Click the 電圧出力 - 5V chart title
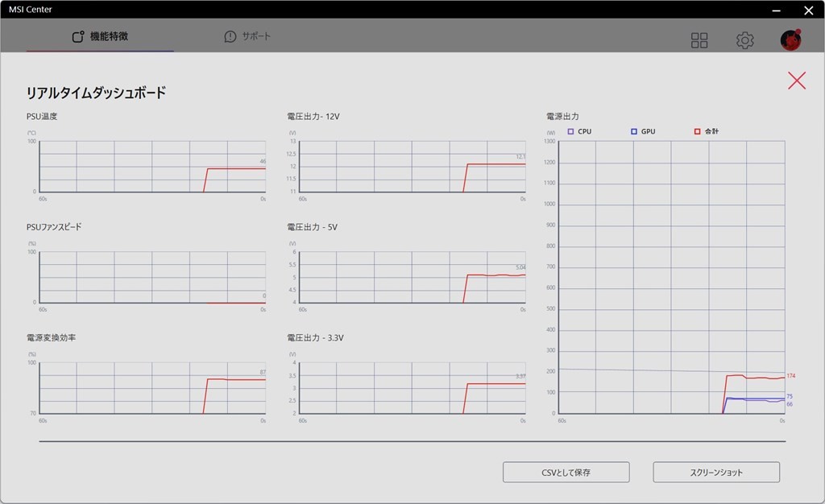Image resolution: width=825 pixels, height=504 pixels. (312, 227)
